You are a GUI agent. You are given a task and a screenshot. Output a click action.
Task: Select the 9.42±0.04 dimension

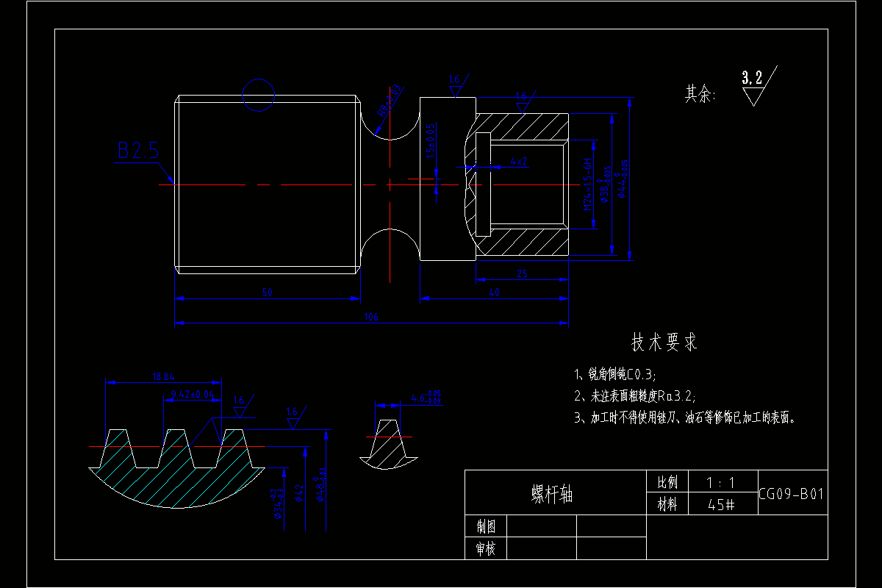click(x=193, y=395)
